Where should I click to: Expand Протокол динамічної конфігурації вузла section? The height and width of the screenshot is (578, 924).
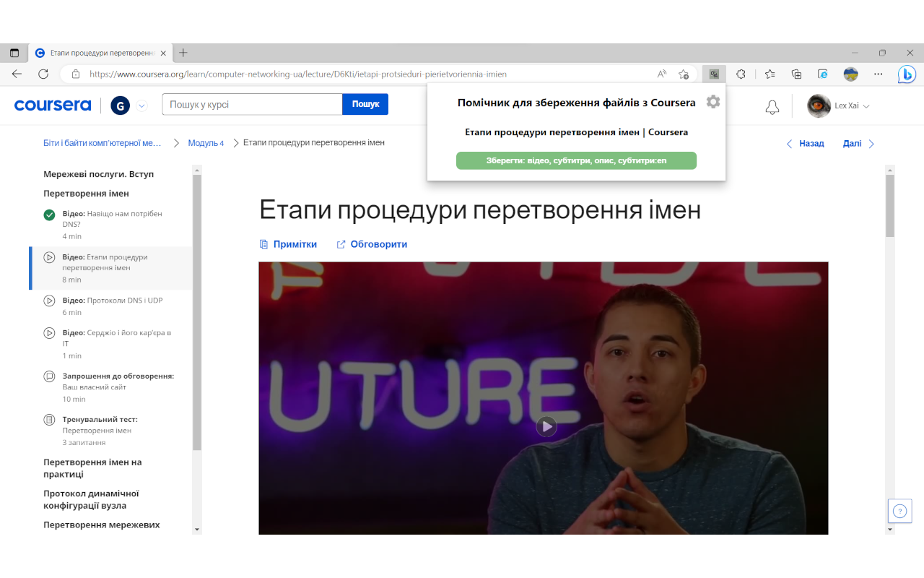(x=91, y=499)
